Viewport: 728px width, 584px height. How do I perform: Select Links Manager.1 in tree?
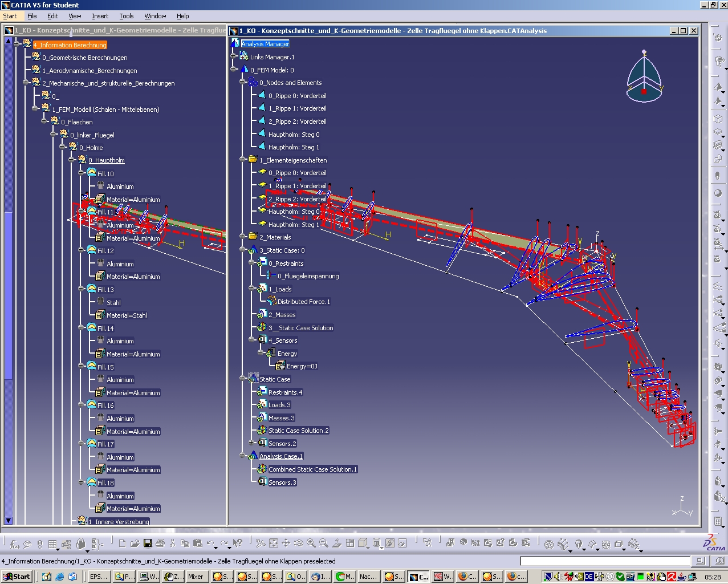coord(273,57)
